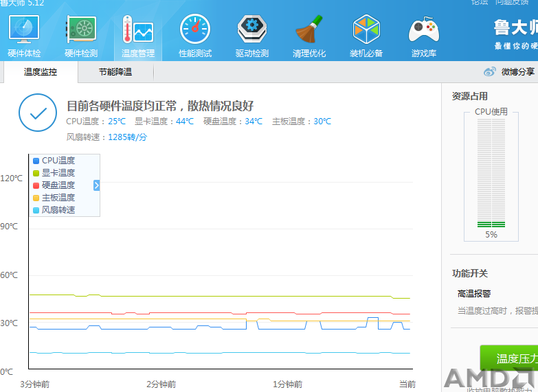The height and width of the screenshot is (392, 538).
Task: Open the 硬件检测 hardware detection icon
Action: point(81,29)
